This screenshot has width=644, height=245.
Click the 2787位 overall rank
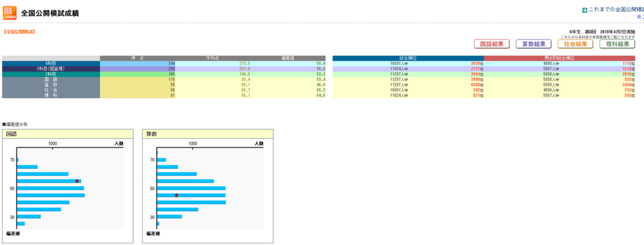pyautogui.click(x=477, y=69)
